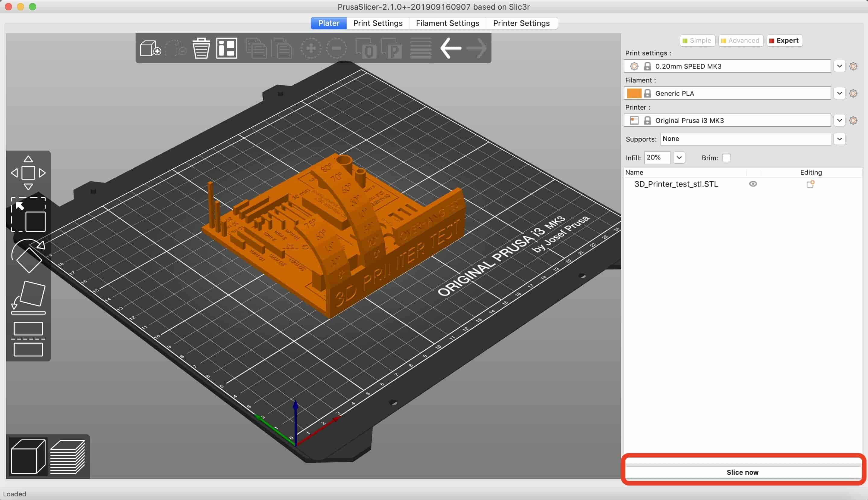Switch to Filament Settings tab
Image resolution: width=868 pixels, height=500 pixels.
(x=447, y=23)
